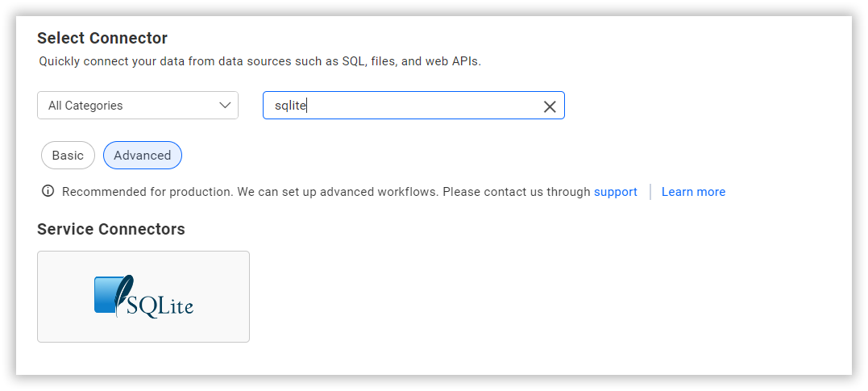Click the Service Connectors heading
The height and width of the screenshot is (391, 868).
point(111,229)
